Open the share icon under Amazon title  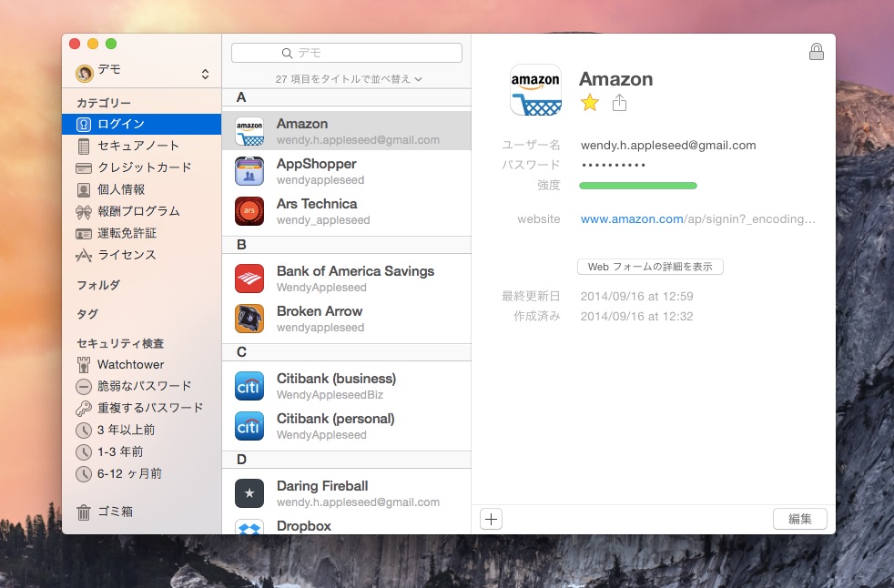[x=619, y=103]
